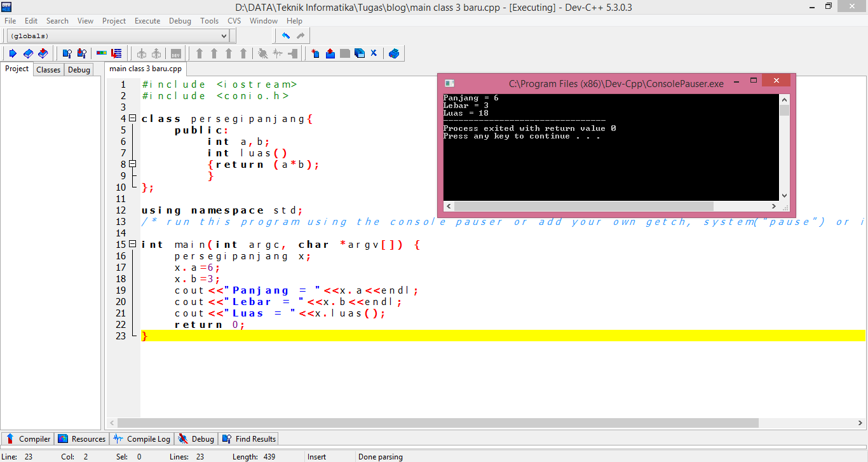Click "Done parsing" in the status bar
Screen dimensions: 868x462
380,456
